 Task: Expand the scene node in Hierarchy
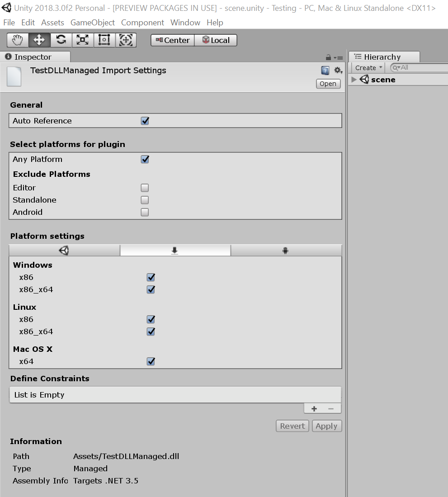[x=354, y=80]
